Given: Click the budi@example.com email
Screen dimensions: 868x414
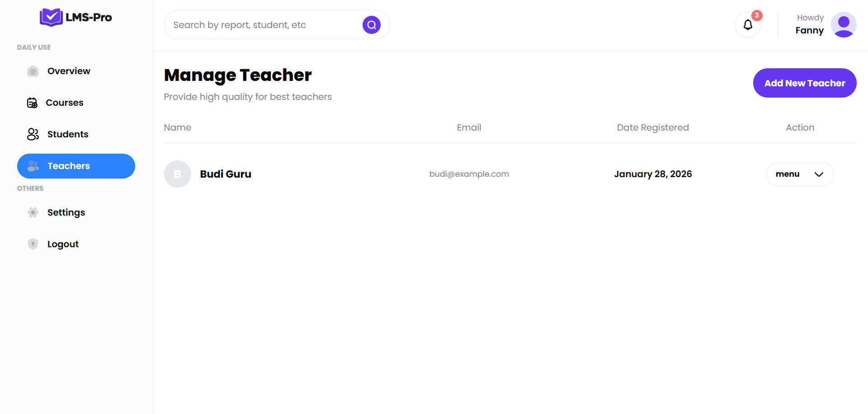Looking at the screenshot, I should tap(469, 174).
